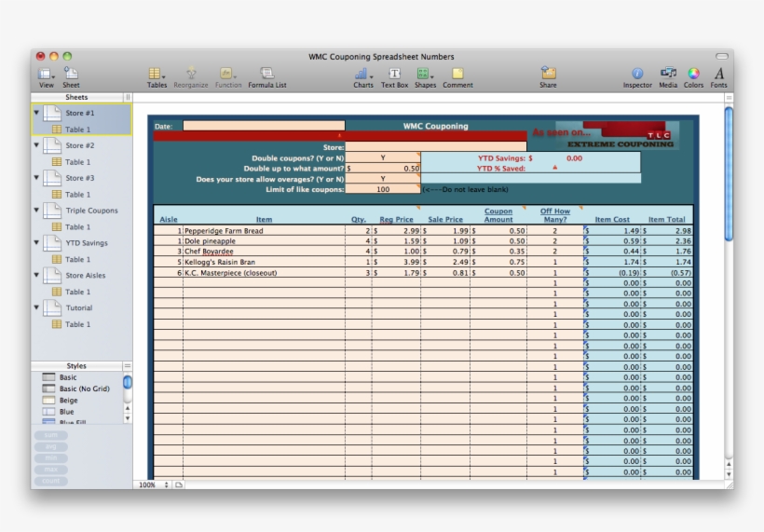Click the Item column header
The image size is (764, 532).
coord(264,219)
